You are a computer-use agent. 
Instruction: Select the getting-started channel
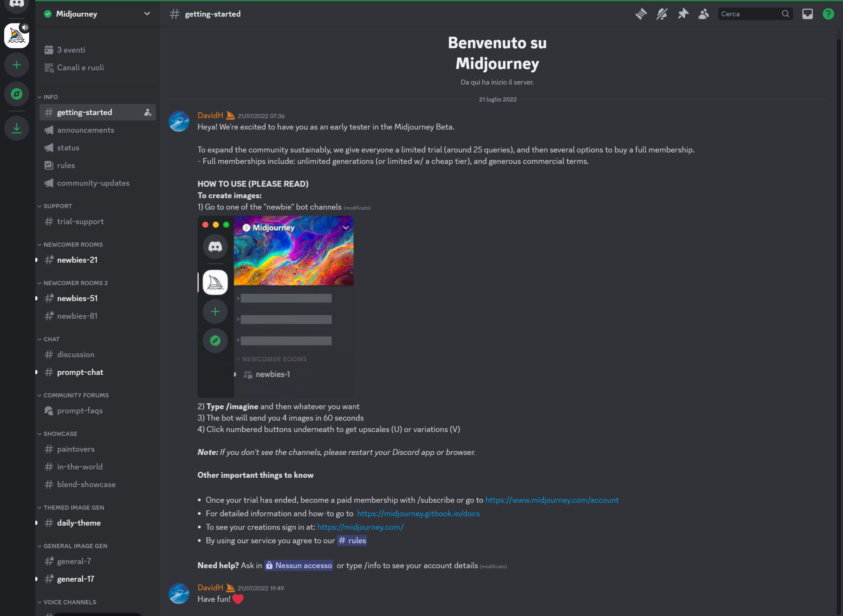tap(84, 112)
